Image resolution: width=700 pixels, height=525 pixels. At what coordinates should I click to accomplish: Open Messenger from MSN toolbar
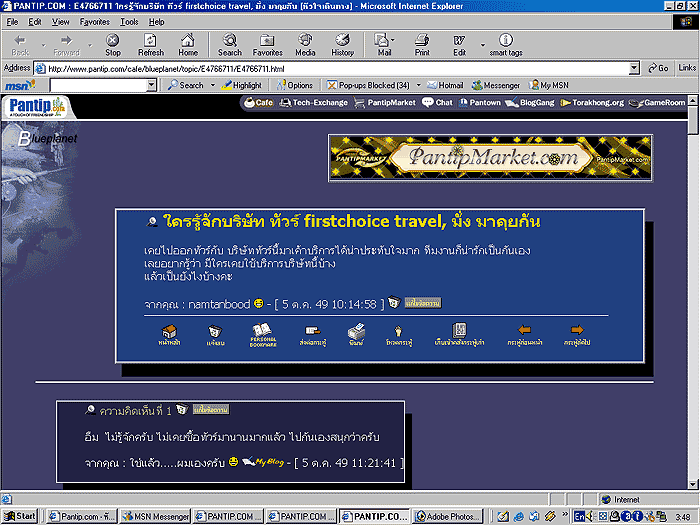tap(496, 85)
